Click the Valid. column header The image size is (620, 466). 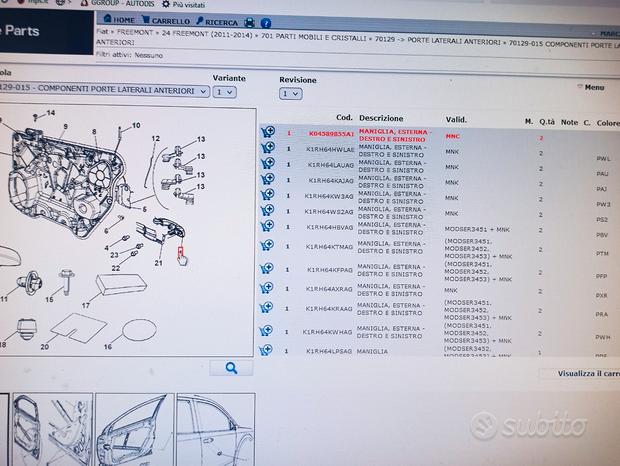click(456, 119)
